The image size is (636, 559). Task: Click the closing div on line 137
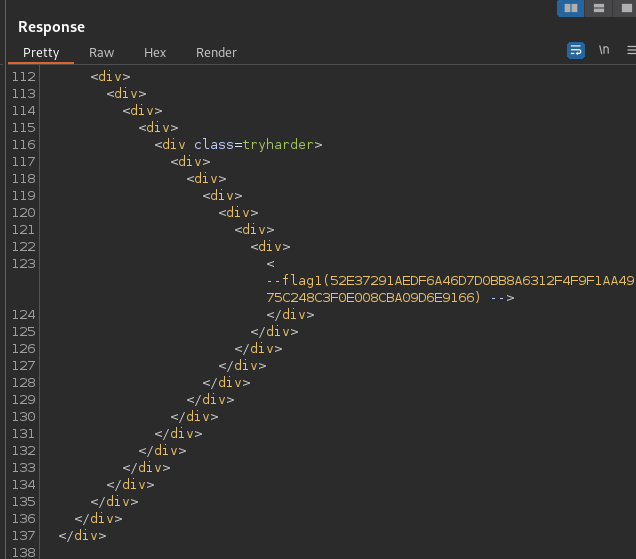click(82, 535)
